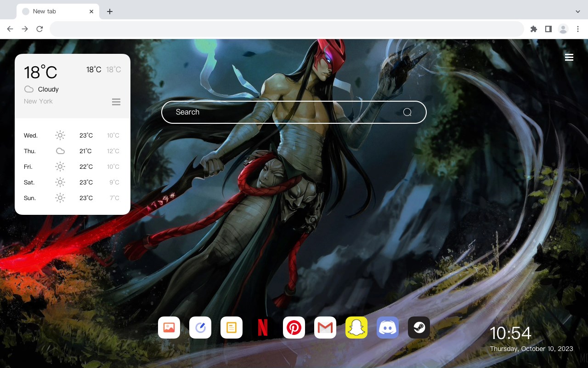Close the New tab tab
The image size is (588, 368).
(91, 11)
